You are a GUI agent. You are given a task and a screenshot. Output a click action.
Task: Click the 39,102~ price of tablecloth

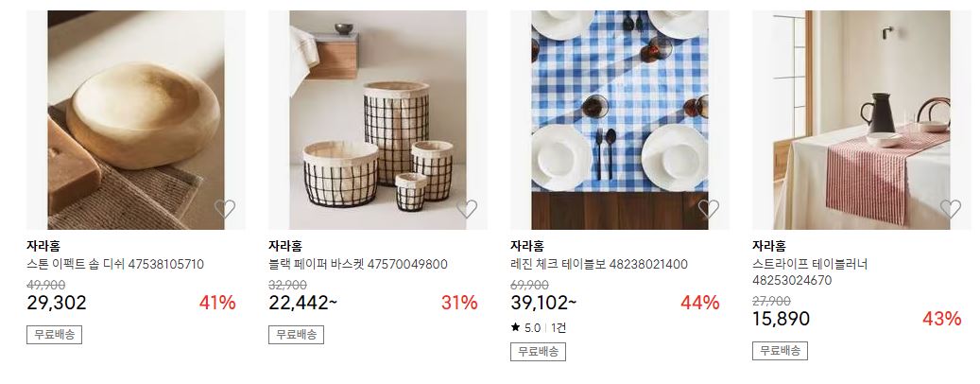[x=543, y=303]
